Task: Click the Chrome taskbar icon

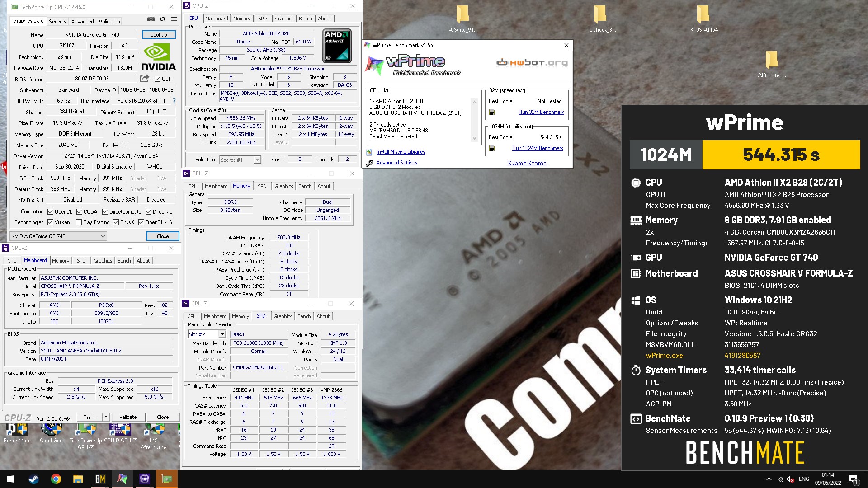Action: pos(56,479)
